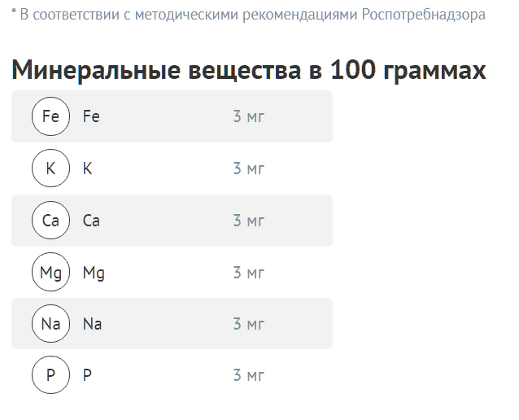
Task: Click the K text label
Action: click(x=88, y=168)
